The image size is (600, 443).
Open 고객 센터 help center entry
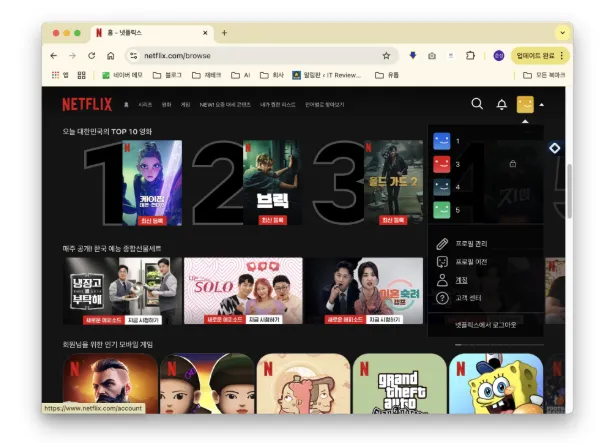coord(468,298)
